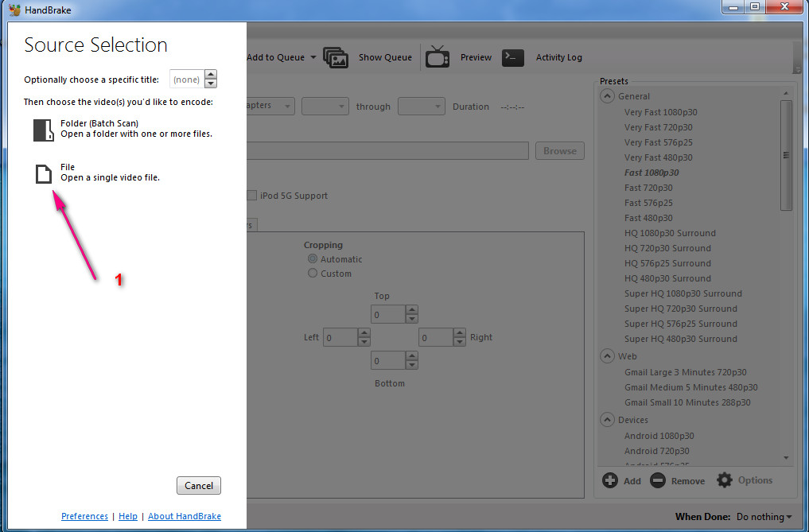Click the HandBrake title bar app icon

(15, 10)
